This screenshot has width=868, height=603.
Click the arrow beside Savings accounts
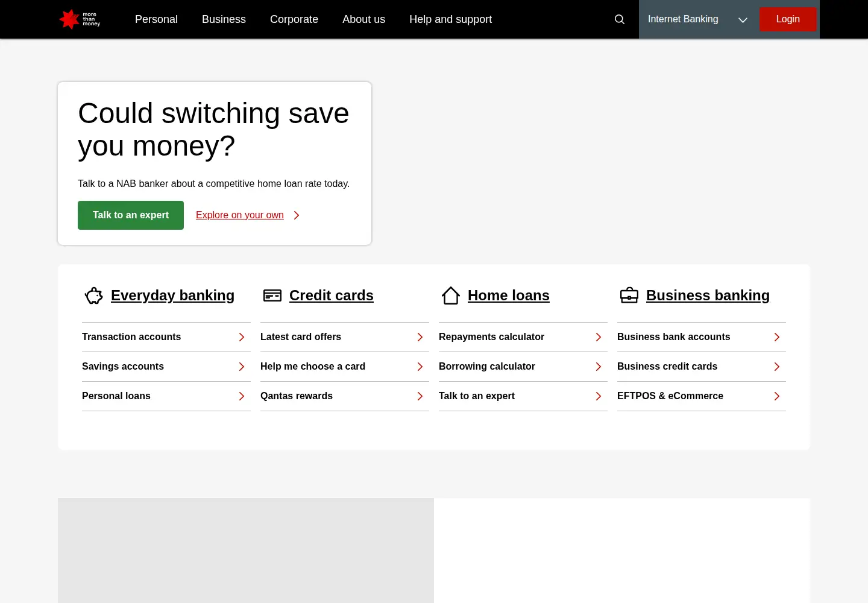click(x=242, y=367)
